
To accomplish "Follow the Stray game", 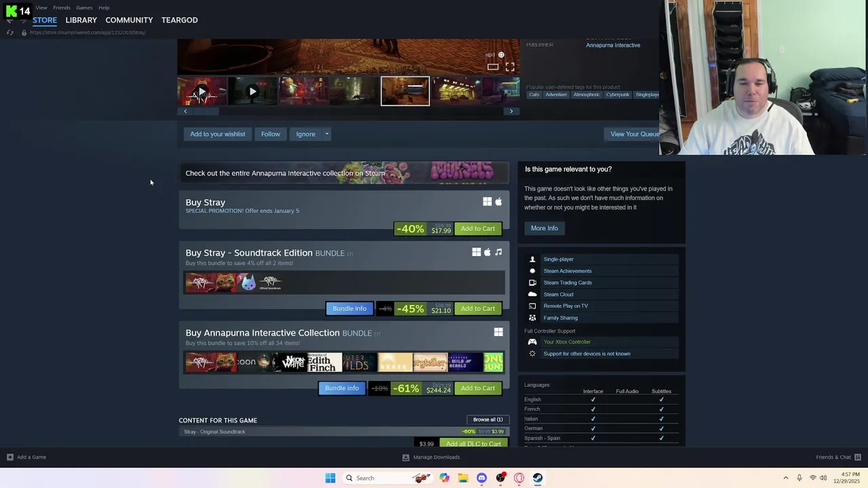I will (271, 134).
